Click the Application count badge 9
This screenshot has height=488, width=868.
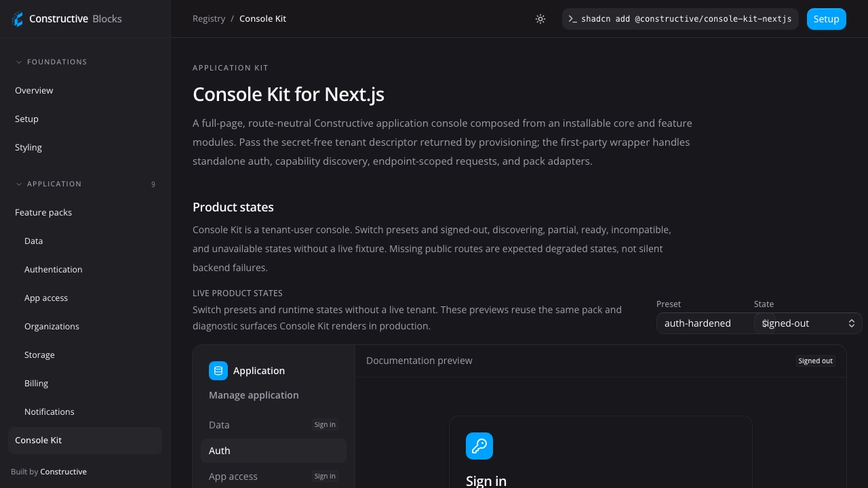[153, 184]
